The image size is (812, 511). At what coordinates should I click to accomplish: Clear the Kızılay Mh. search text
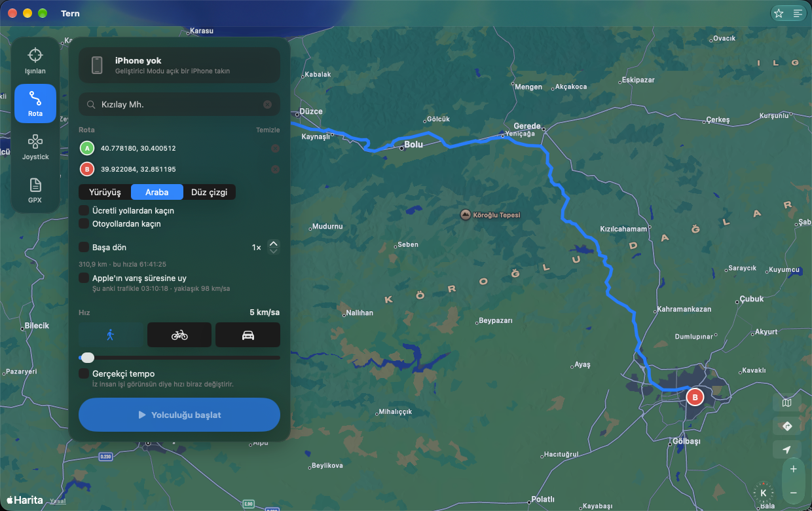point(267,104)
